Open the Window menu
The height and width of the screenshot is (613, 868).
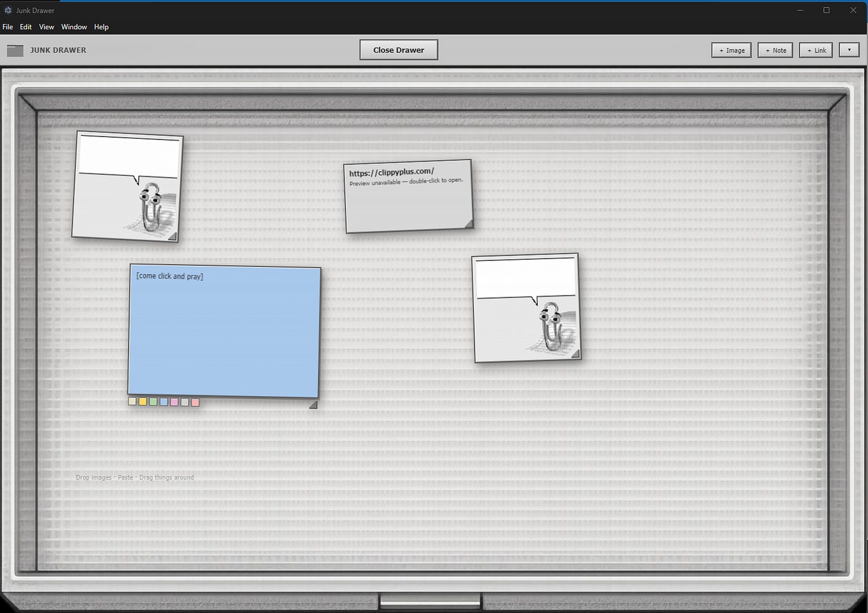(x=74, y=27)
